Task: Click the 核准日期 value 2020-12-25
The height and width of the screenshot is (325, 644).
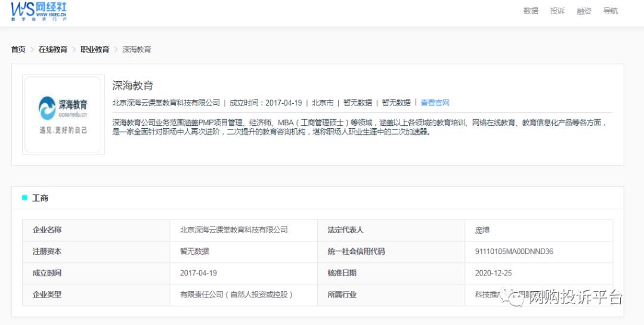Action: click(x=493, y=273)
